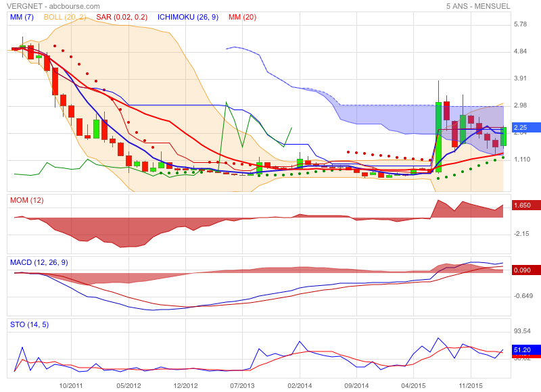This screenshot has height=392, width=541.
Task: Click the 5.78 price axis label
Action: click(x=520, y=24)
